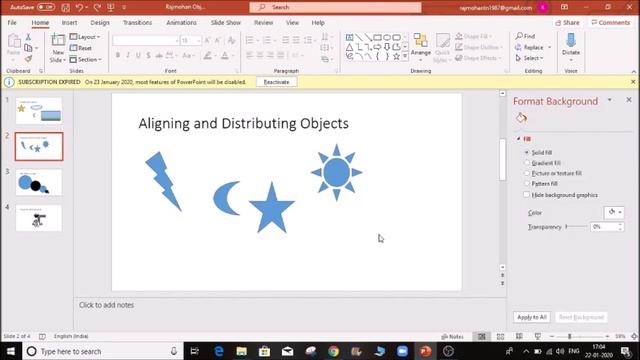The height and width of the screenshot is (360, 640).
Task: Click the Search box in title bar
Action: 336,7
